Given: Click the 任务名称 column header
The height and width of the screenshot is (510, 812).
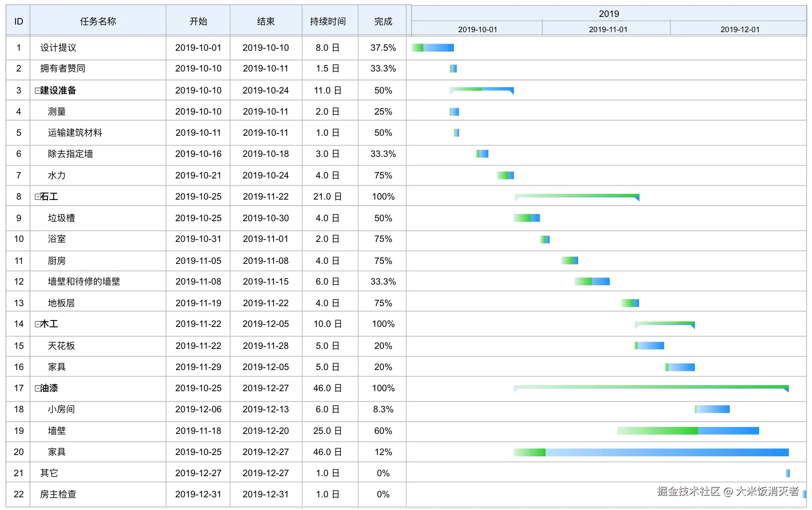Looking at the screenshot, I should point(98,21).
